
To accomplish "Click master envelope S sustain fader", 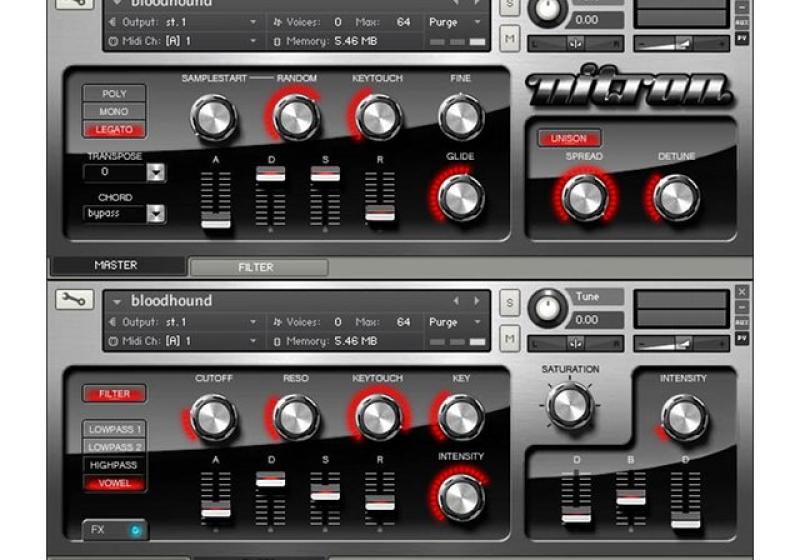I will coord(326,173).
